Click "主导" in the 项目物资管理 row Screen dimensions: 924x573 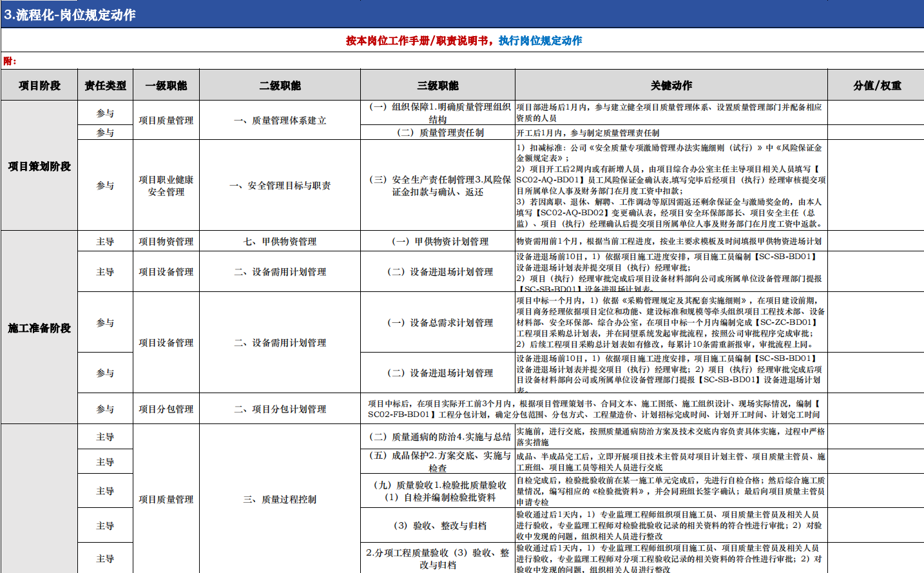tap(105, 242)
